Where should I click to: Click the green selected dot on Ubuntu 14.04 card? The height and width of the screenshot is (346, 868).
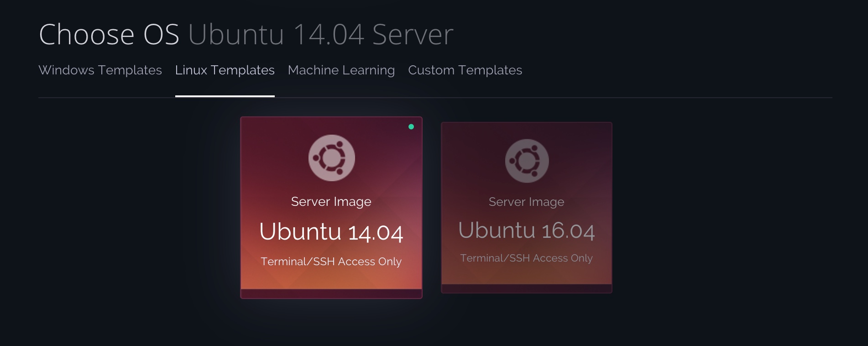[411, 127]
